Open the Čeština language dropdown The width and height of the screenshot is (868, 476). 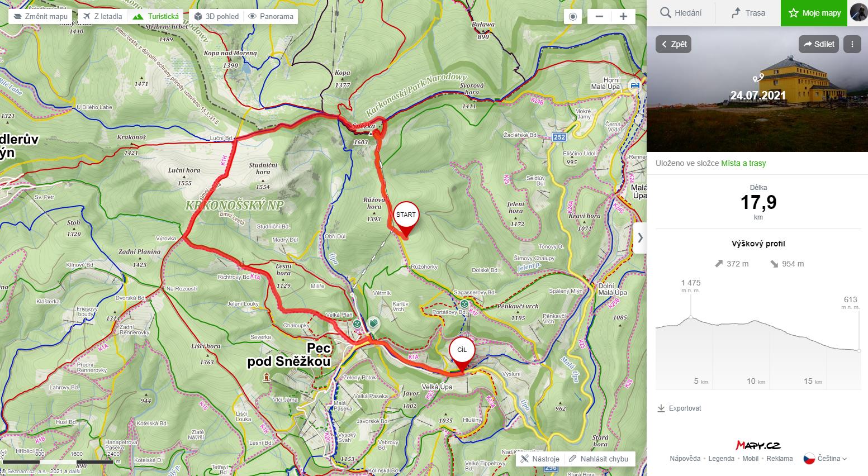pyautogui.click(x=826, y=459)
